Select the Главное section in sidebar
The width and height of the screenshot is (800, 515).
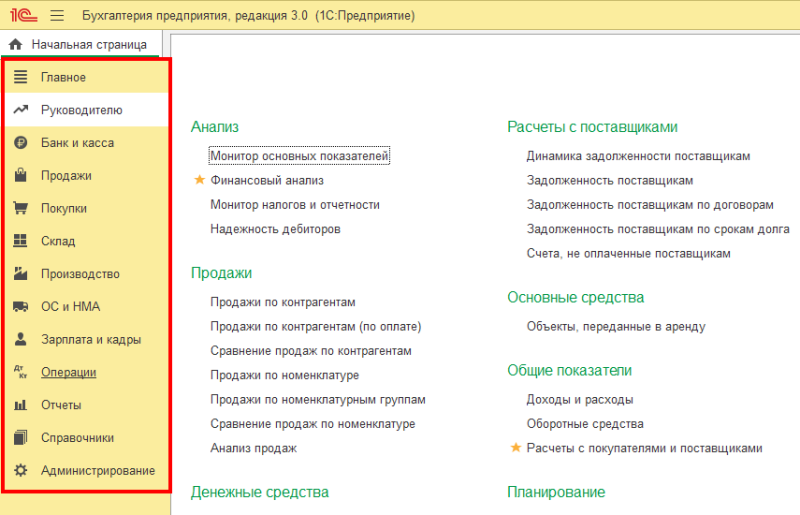[x=63, y=78]
